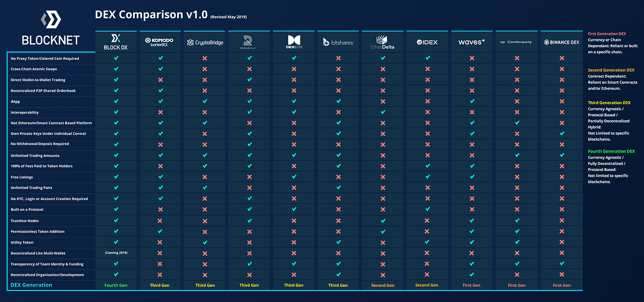Click Counterparty mark in Built on a Protocol row
Image resolution: width=644 pixels, height=302 pixels.
(x=516, y=210)
